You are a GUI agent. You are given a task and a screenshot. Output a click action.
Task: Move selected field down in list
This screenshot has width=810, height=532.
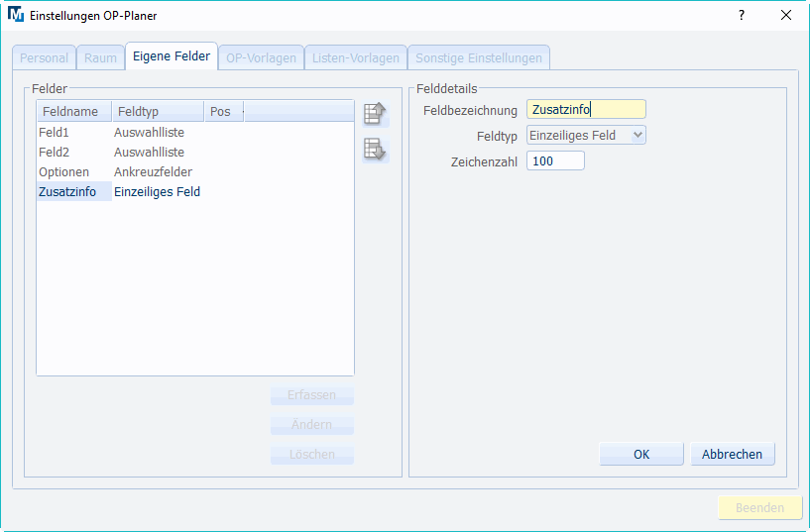375,150
